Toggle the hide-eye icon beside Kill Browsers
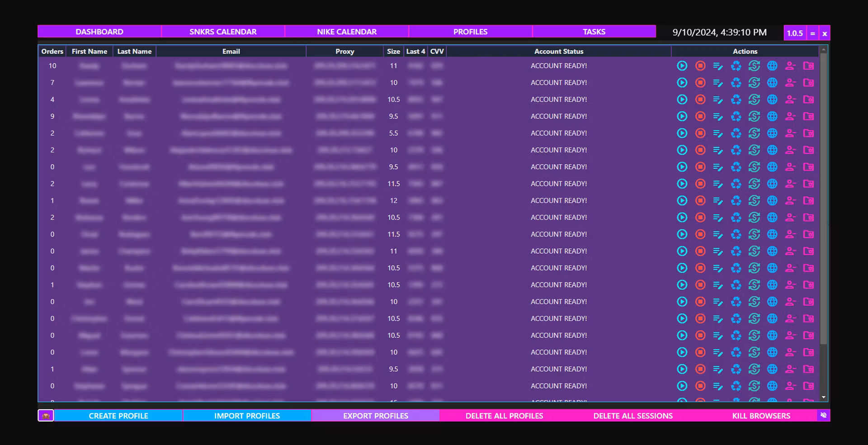868x445 pixels. click(823, 415)
